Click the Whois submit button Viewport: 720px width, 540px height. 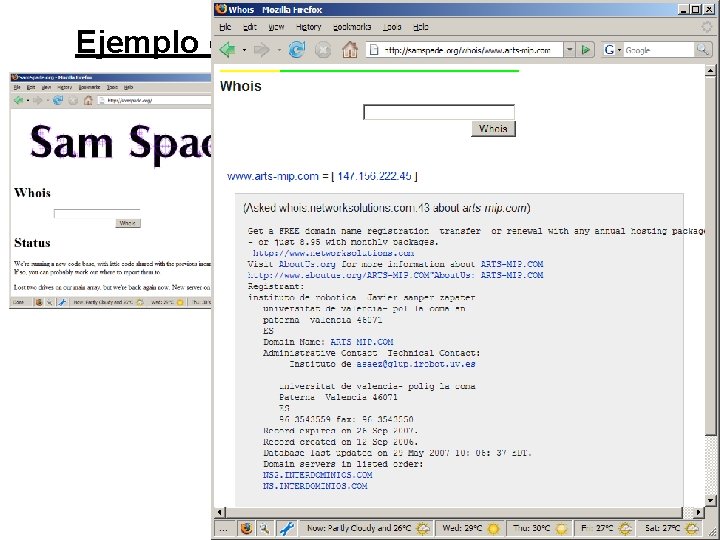click(493, 129)
